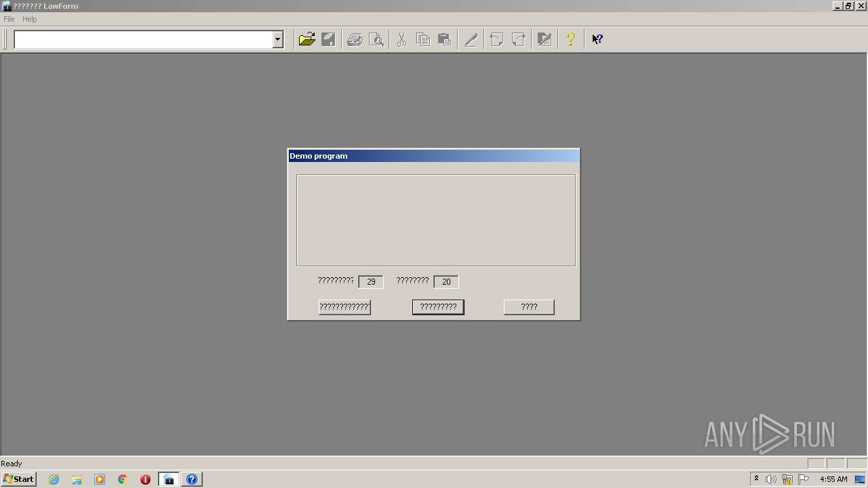Open Windows Explorer from the taskbar
The width and height of the screenshot is (868, 488).
pos(77,479)
